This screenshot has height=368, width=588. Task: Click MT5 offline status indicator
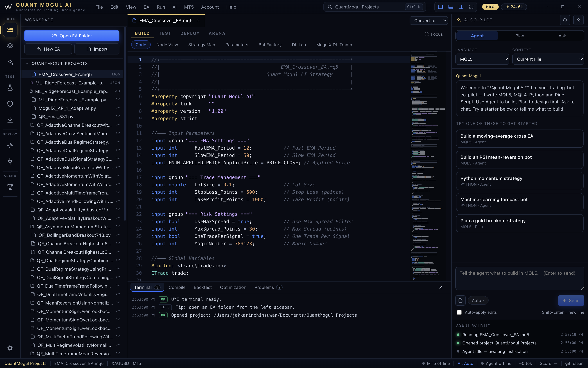pos(436,363)
